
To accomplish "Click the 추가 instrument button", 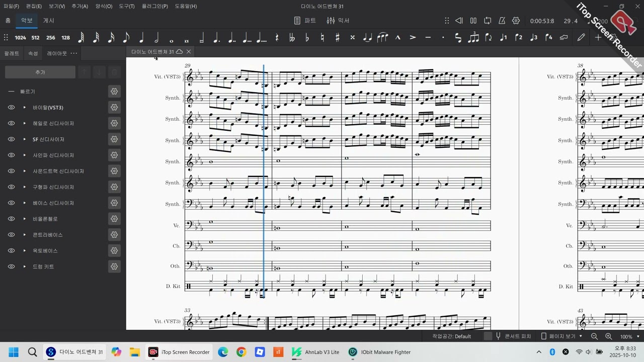I will coord(40,72).
